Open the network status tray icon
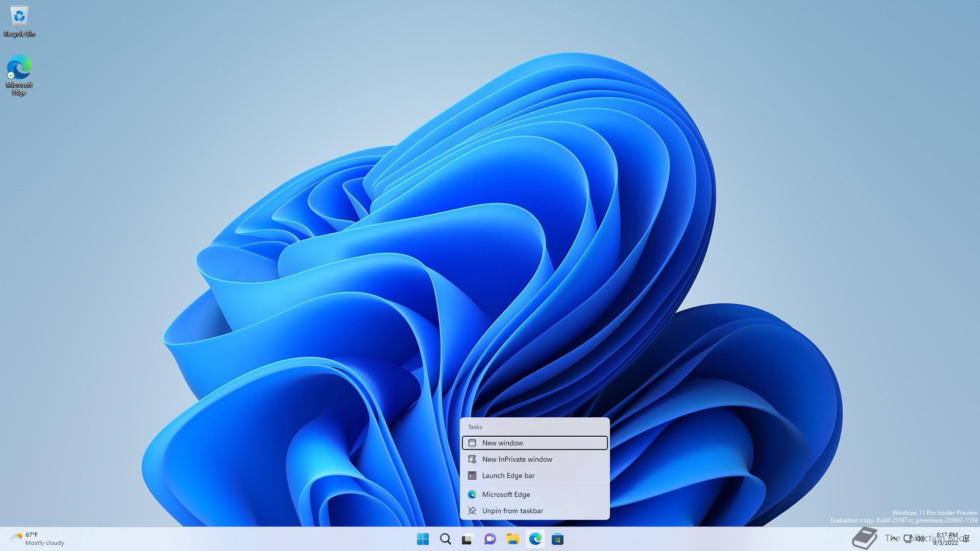 908,539
